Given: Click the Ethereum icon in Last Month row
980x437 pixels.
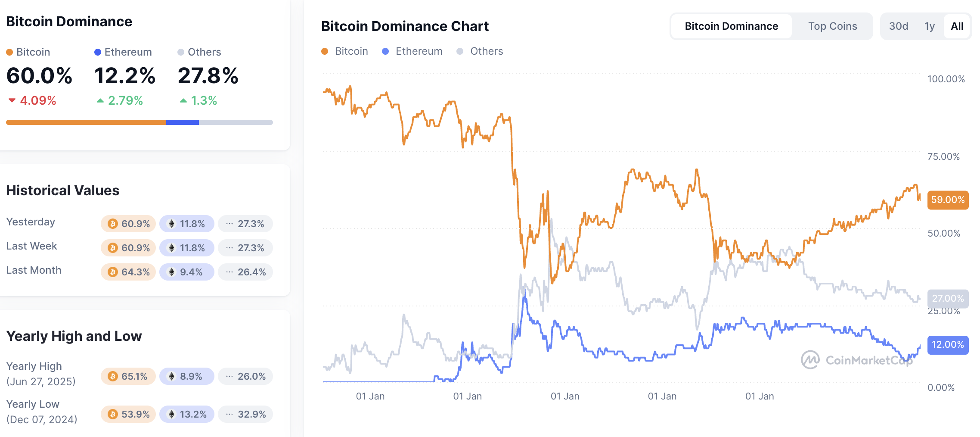Looking at the screenshot, I should [x=171, y=272].
